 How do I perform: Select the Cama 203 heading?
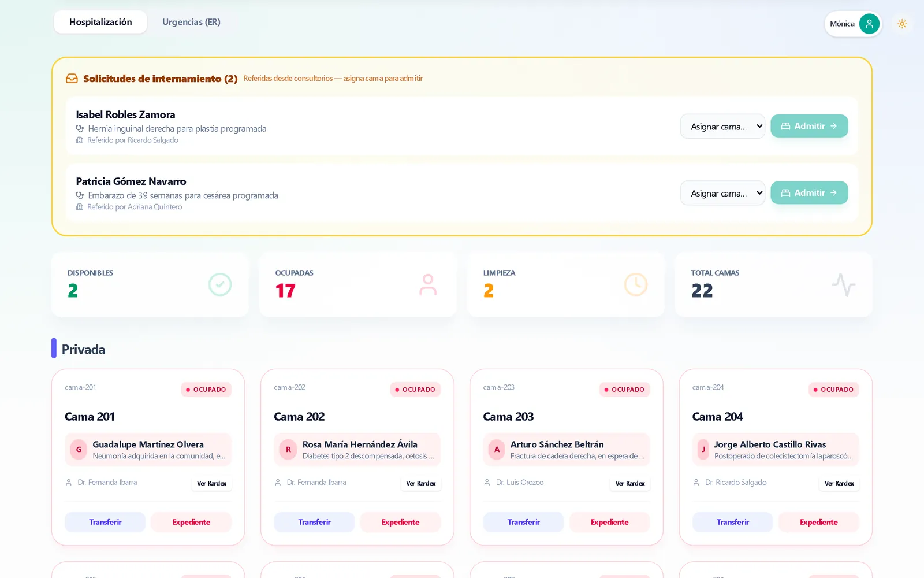click(x=508, y=417)
